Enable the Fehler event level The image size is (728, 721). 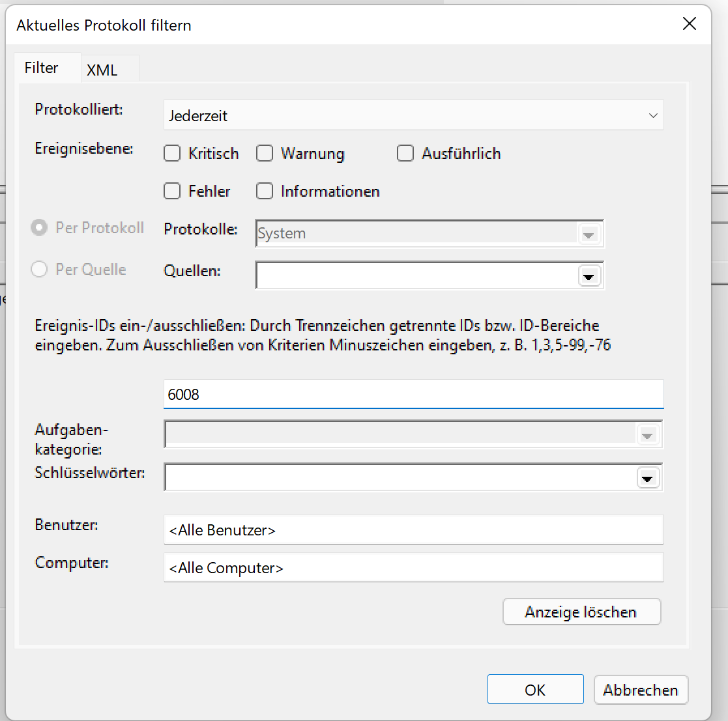(x=172, y=191)
